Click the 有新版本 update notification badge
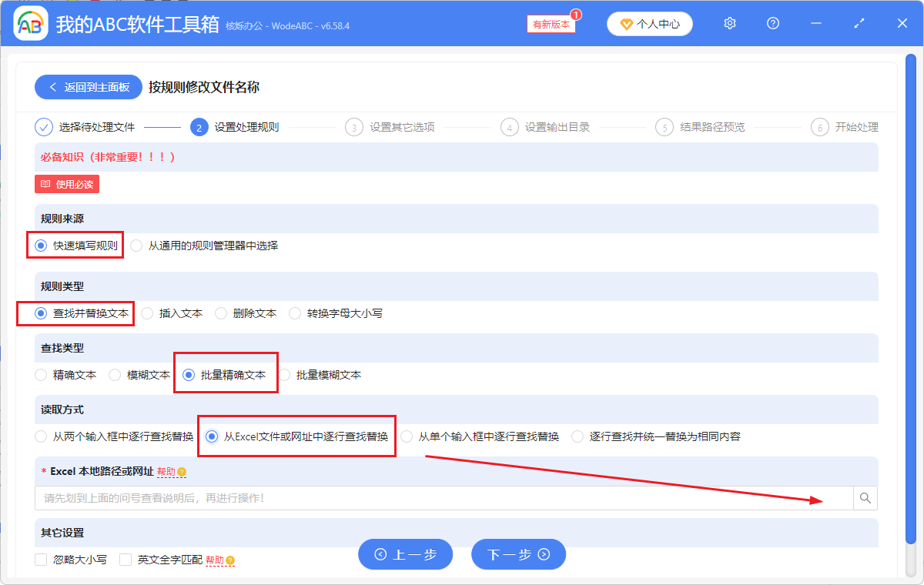 pos(550,24)
